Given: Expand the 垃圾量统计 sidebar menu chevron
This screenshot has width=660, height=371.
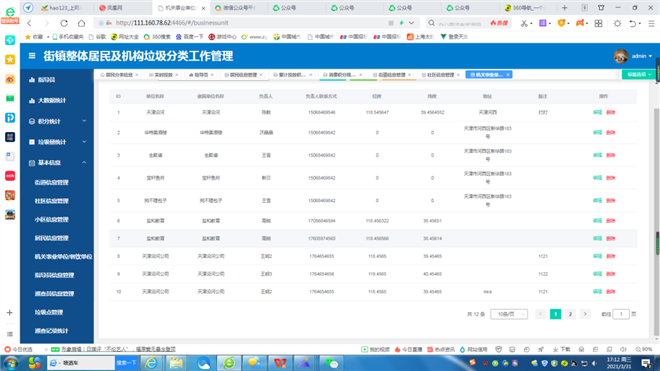Looking at the screenshot, I should click(84, 142).
